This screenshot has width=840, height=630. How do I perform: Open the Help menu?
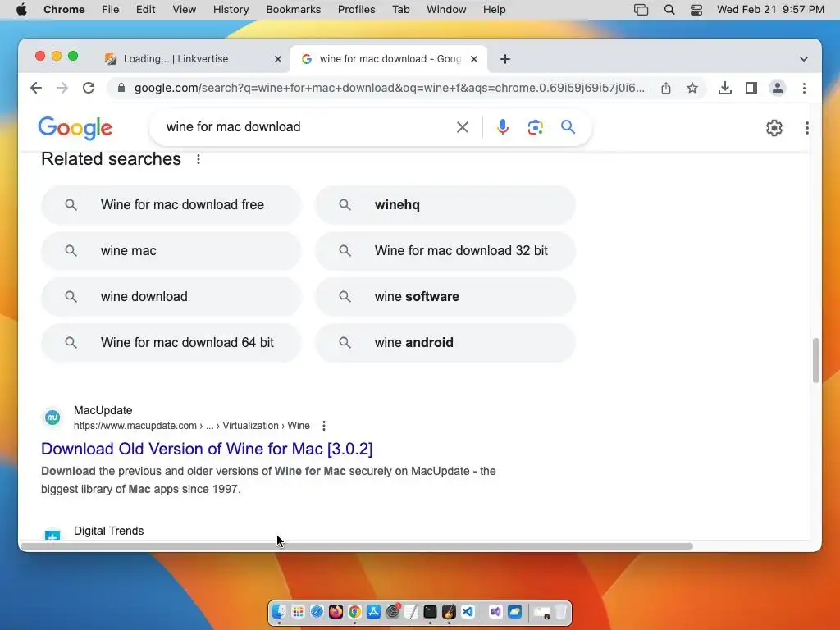click(494, 10)
